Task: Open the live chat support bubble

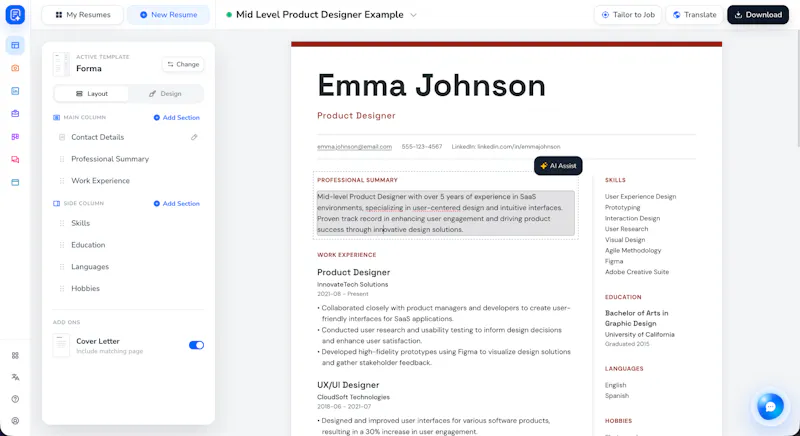Action: pos(770,406)
